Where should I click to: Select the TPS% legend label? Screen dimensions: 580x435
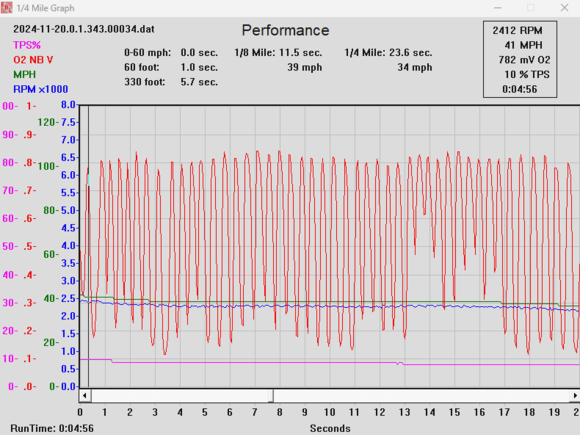click(27, 45)
